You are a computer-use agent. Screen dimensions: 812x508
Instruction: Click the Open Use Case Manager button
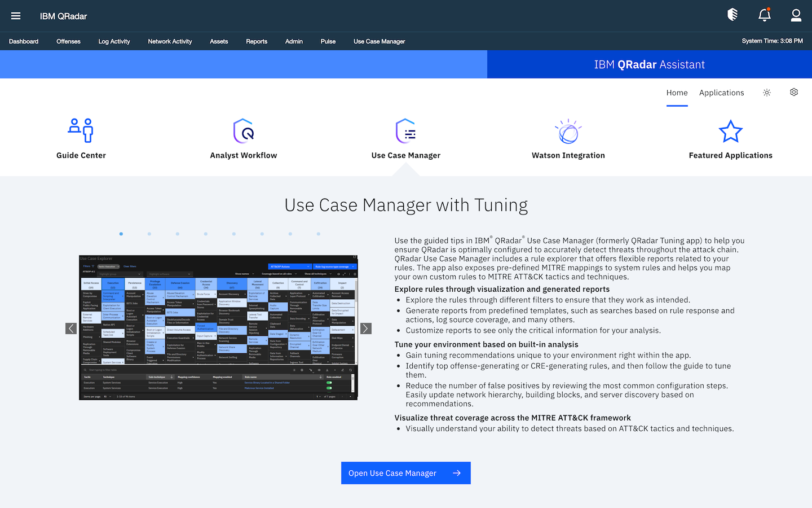pos(405,473)
